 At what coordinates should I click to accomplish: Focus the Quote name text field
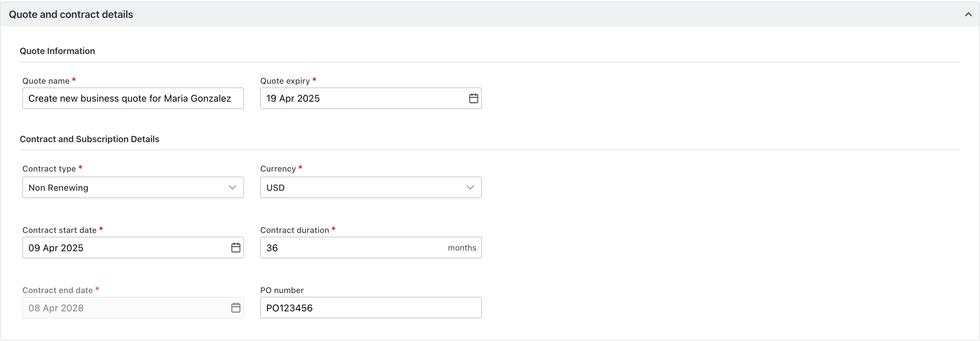[x=129, y=99]
